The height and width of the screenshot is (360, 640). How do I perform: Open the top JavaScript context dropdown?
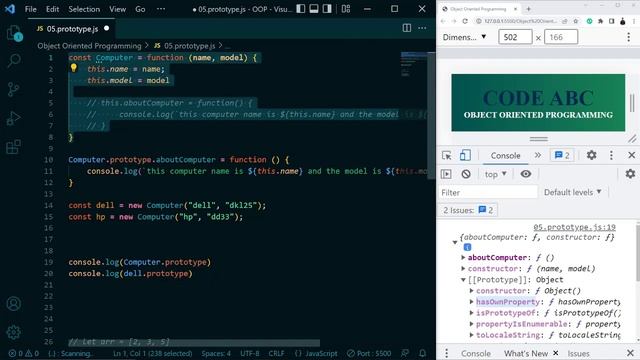pyautogui.click(x=496, y=174)
